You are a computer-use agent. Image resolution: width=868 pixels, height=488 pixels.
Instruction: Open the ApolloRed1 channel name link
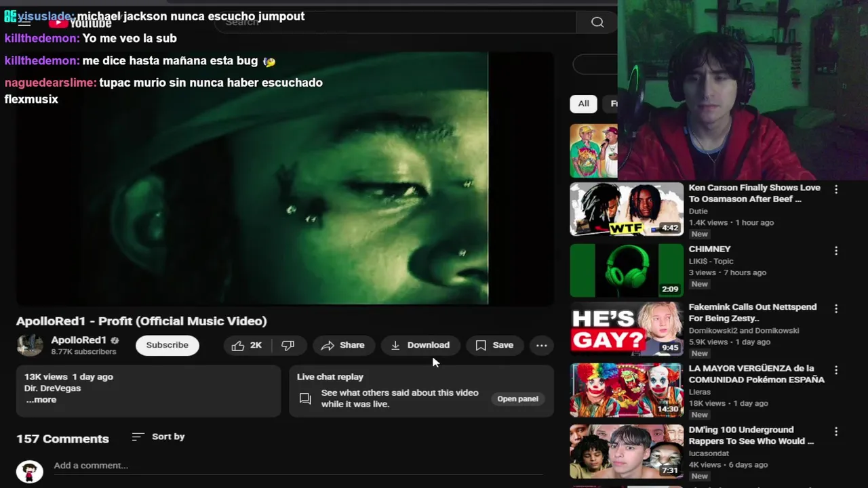(79, 340)
